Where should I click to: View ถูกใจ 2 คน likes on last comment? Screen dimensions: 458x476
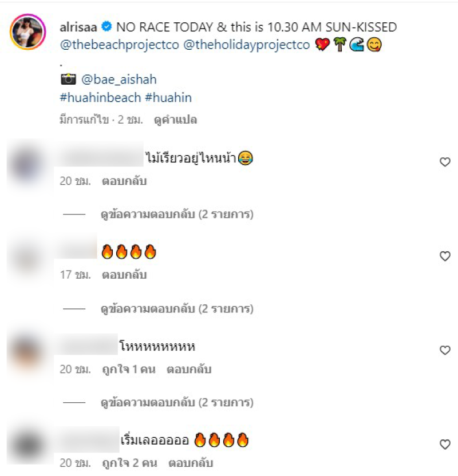click(x=130, y=463)
